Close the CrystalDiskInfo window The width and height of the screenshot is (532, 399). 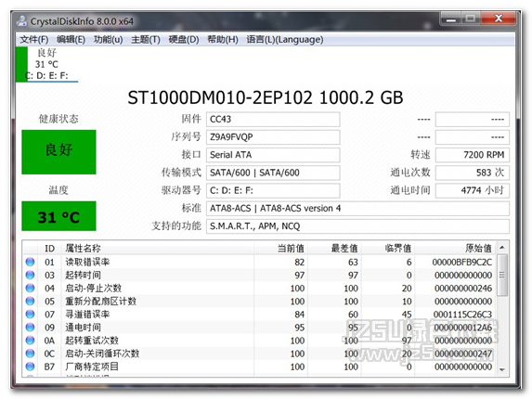(498, 19)
